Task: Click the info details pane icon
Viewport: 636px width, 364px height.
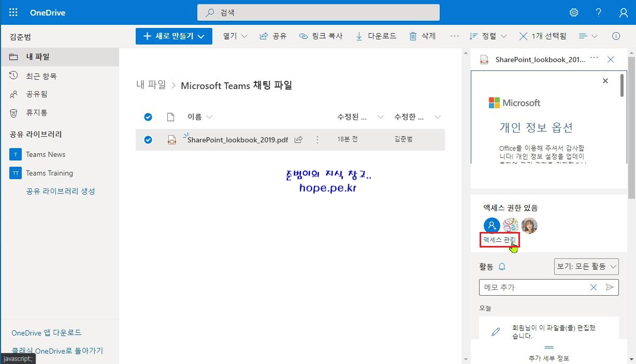Action: [616, 36]
